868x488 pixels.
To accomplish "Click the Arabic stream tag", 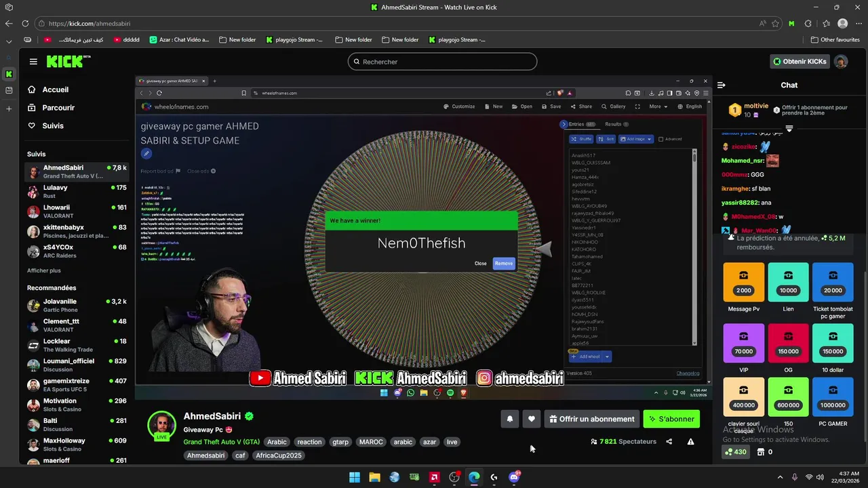I will coord(277,442).
